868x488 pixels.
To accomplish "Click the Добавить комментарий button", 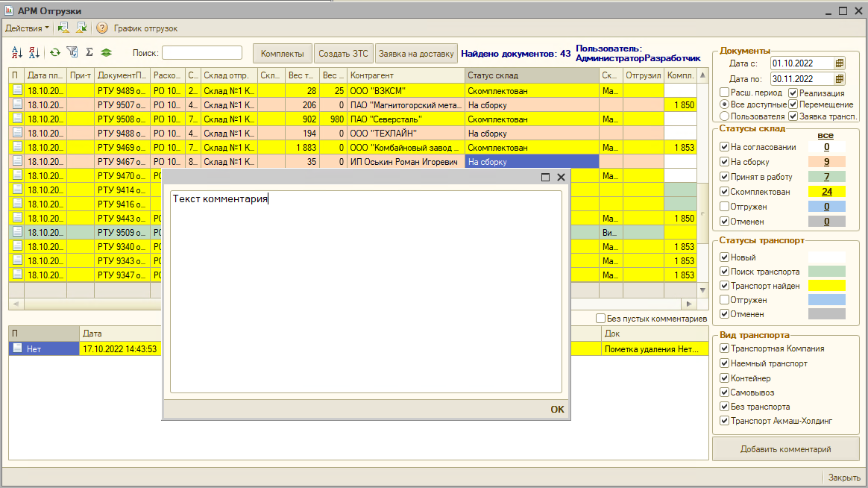I will (x=785, y=449).
